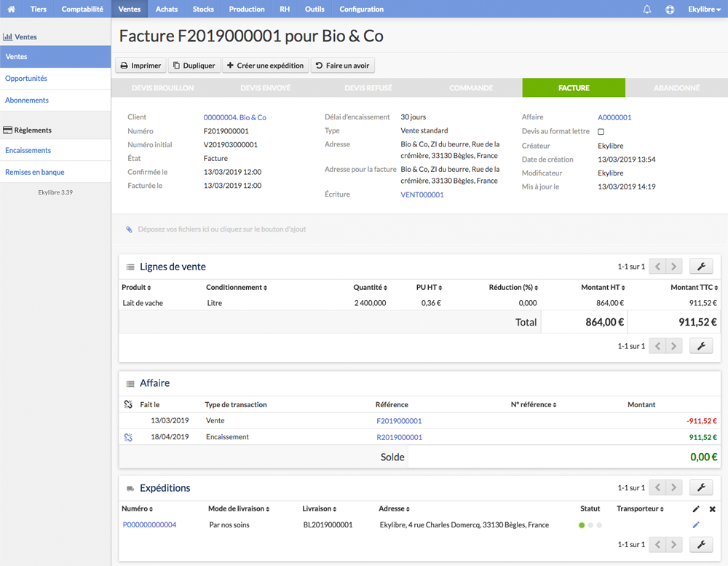Open the Stocks menu
The height and width of the screenshot is (566, 728).
click(x=203, y=9)
